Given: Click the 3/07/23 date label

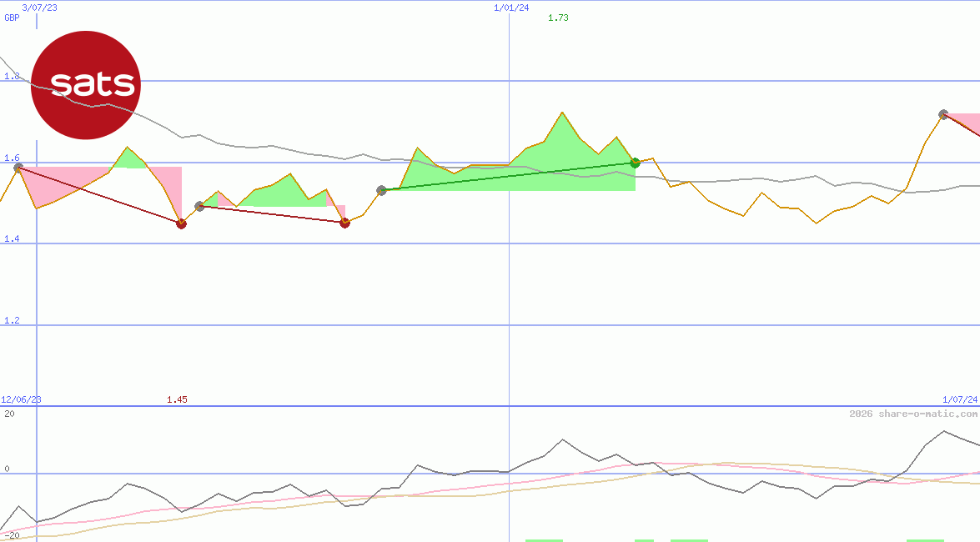Looking at the screenshot, I should click(x=39, y=8).
